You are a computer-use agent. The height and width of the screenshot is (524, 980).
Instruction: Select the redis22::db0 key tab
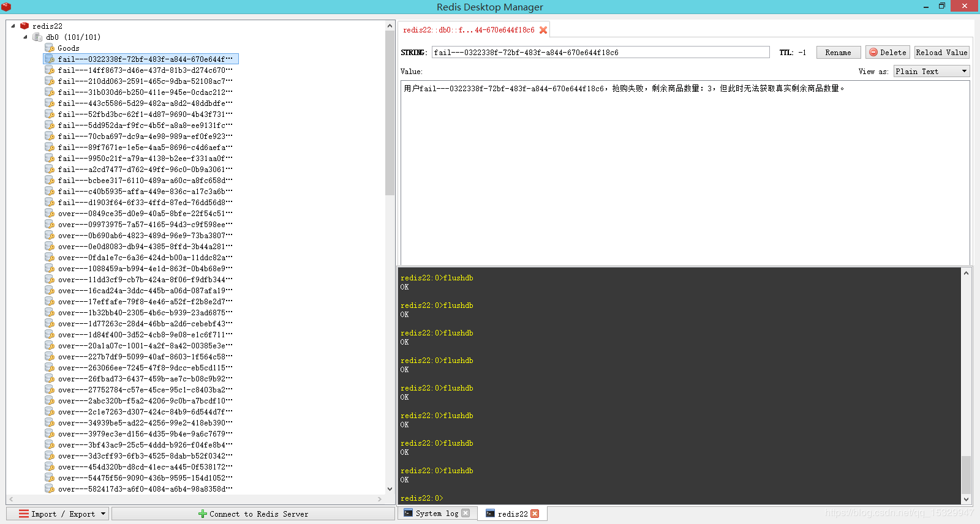click(x=473, y=30)
